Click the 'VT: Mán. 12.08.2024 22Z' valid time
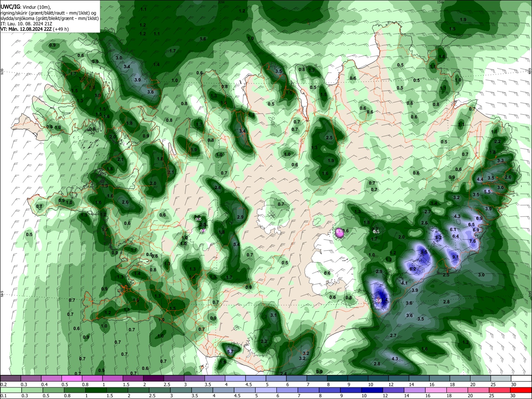Image resolution: width=532 pixels, height=399 pixels. [26, 29]
